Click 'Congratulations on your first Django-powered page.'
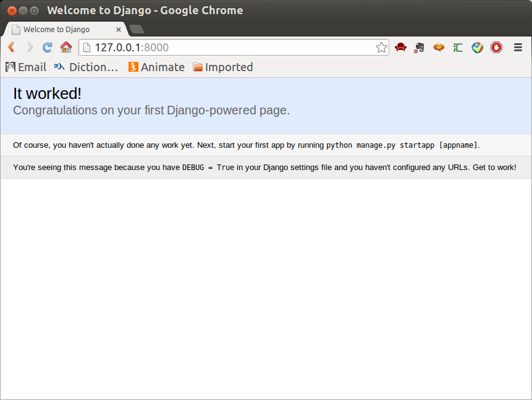This screenshot has height=400, width=532. (151, 111)
